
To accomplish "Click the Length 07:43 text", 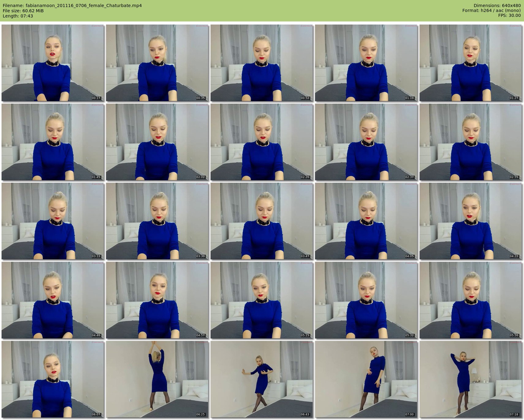I will tap(18, 16).
